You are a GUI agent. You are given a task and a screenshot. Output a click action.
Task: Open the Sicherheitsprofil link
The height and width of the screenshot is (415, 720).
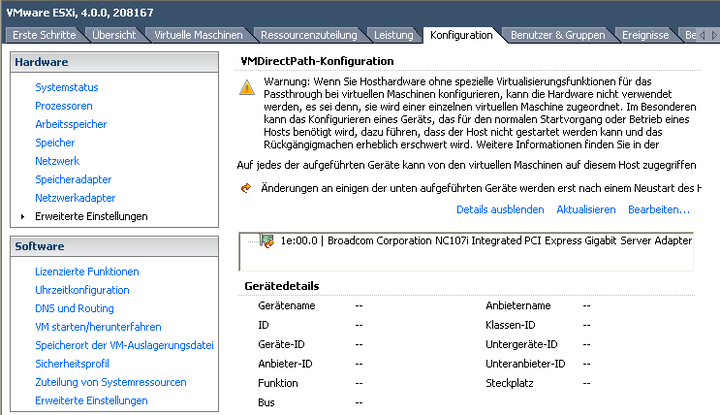click(72, 364)
